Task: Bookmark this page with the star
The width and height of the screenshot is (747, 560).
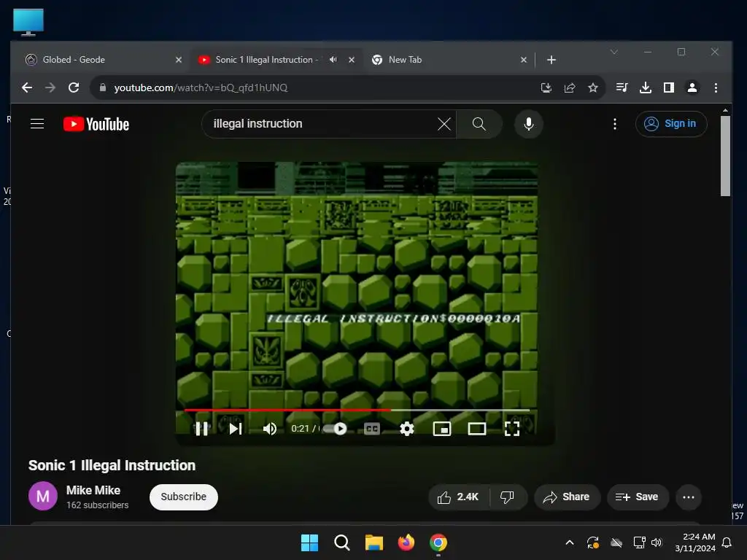Action: point(592,87)
